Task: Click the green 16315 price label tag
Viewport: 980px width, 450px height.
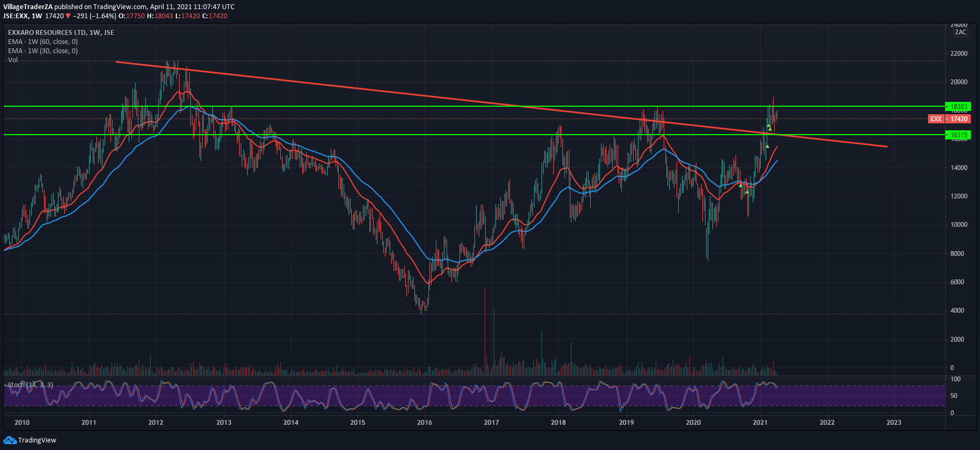Action: (x=958, y=135)
